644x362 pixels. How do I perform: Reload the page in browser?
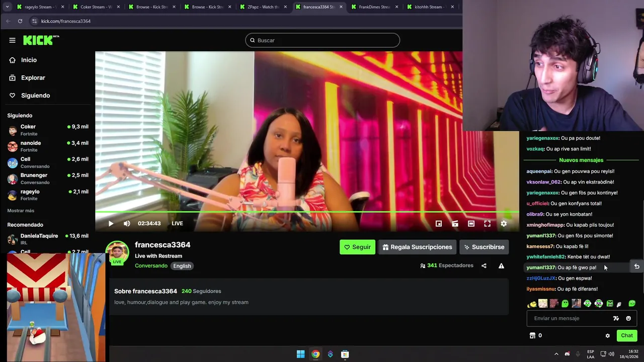click(20, 21)
